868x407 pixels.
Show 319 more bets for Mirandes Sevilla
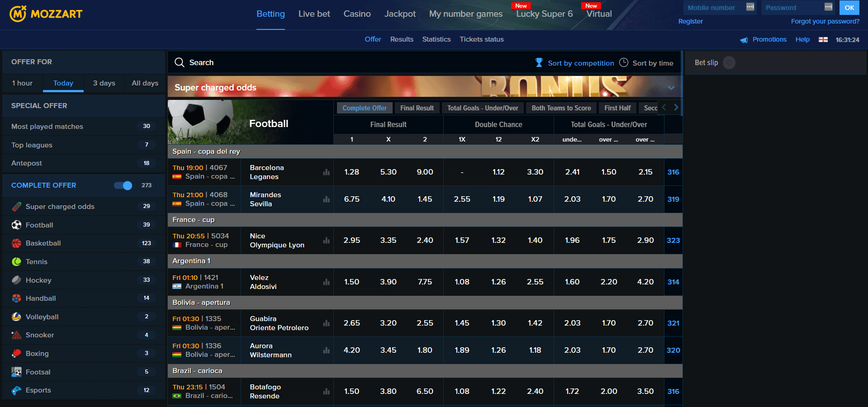click(x=673, y=199)
